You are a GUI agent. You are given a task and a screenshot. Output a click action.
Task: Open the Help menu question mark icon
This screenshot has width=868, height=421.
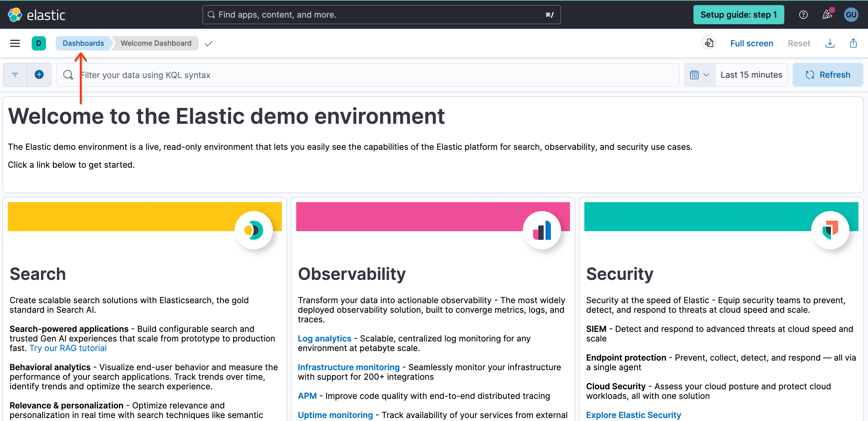click(803, 14)
